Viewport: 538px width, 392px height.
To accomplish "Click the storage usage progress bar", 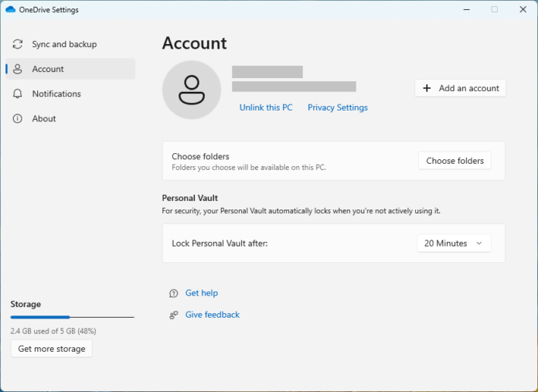I will tap(72, 317).
